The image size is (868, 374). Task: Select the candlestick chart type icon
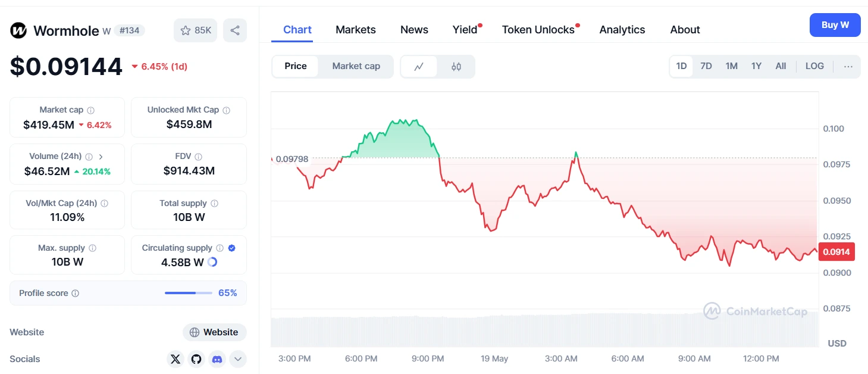[x=456, y=67]
